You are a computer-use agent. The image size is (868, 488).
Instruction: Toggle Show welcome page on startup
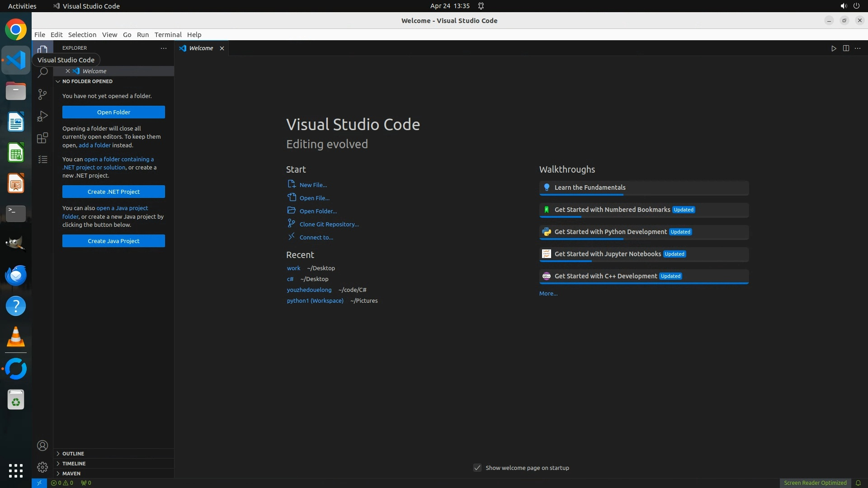tap(477, 468)
